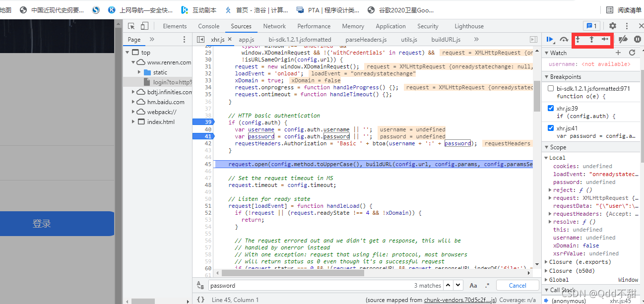The height and width of the screenshot is (304, 644).
Task: Disable the xhr.js:39 breakpoint
Action: tap(551, 108)
